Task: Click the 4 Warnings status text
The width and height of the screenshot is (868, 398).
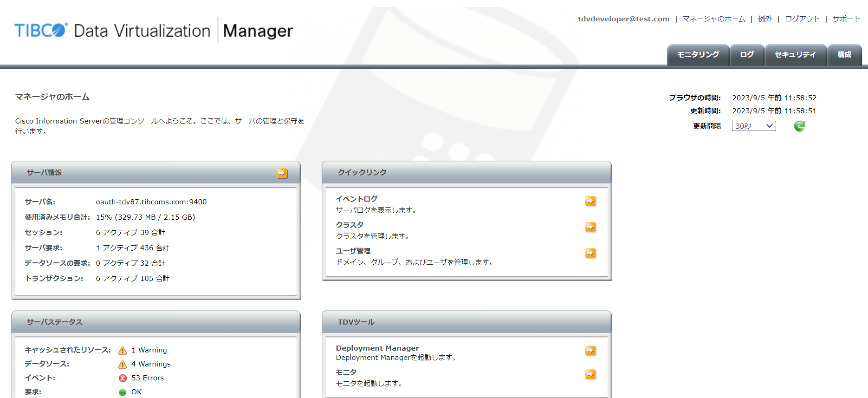Action: pyautogui.click(x=151, y=364)
